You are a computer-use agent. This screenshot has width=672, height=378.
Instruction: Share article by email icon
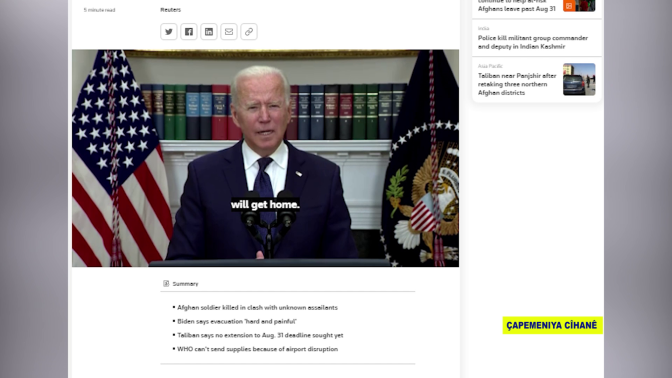point(229,32)
